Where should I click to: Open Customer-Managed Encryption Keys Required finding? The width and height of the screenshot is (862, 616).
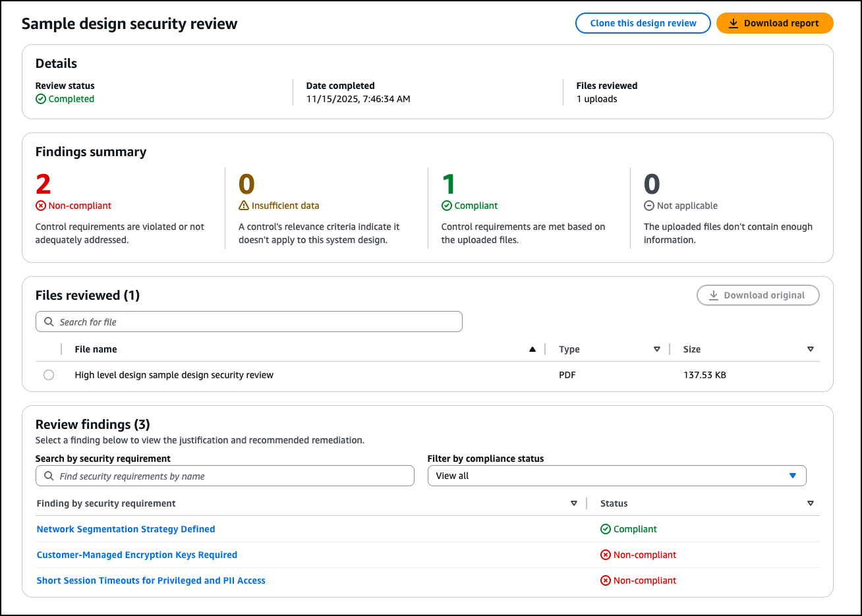[137, 555]
